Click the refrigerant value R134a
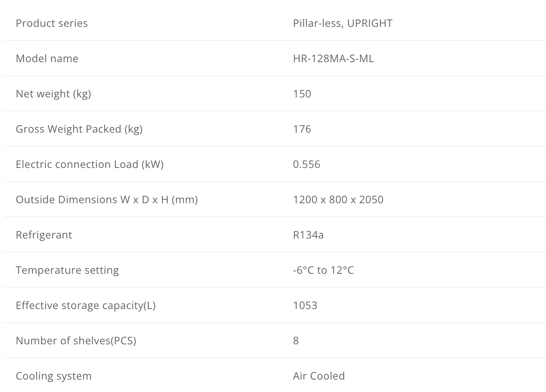546x392 pixels. (x=308, y=235)
